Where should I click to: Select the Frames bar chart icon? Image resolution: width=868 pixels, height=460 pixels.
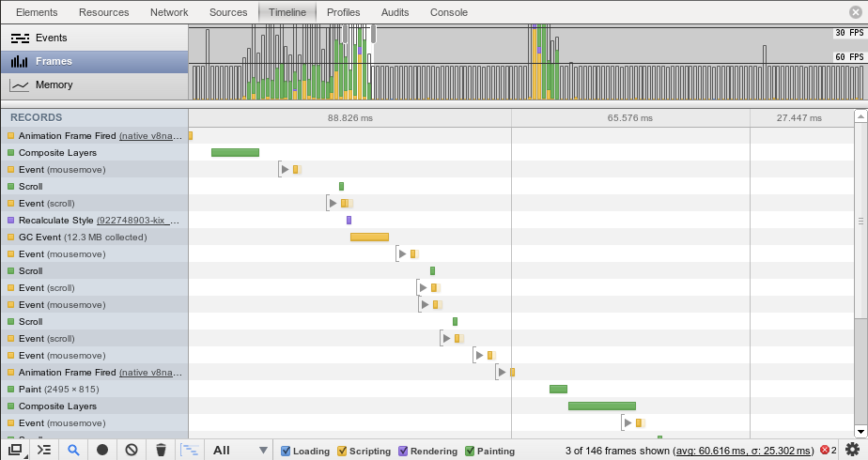tap(20, 61)
